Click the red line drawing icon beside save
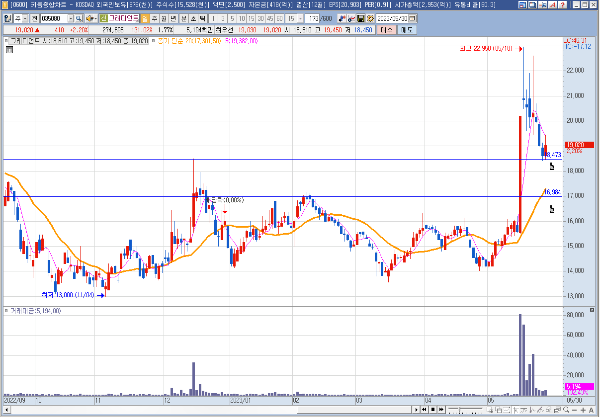The height and width of the screenshot is (418, 600). tap(351, 18)
